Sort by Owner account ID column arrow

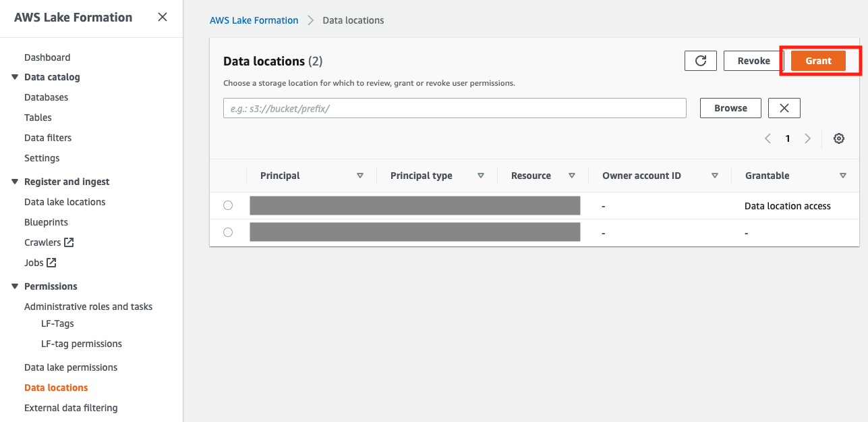pos(715,176)
